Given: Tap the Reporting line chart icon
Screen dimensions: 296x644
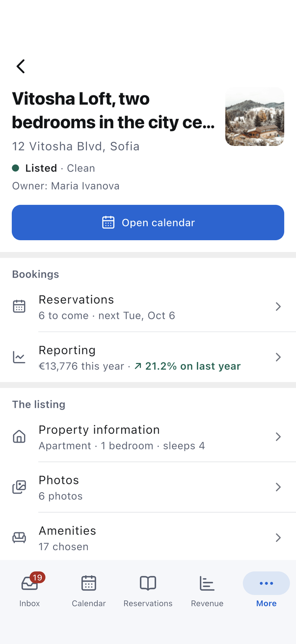Looking at the screenshot, I should tap(19, 357).
